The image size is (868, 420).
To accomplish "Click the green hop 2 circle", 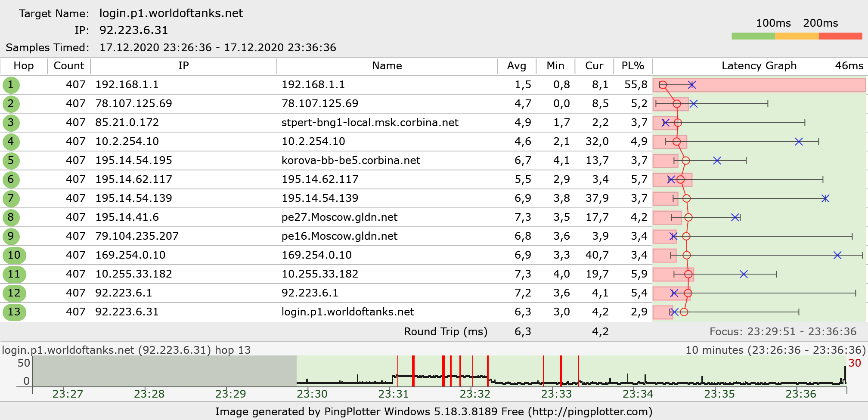I will click(11, 104).
